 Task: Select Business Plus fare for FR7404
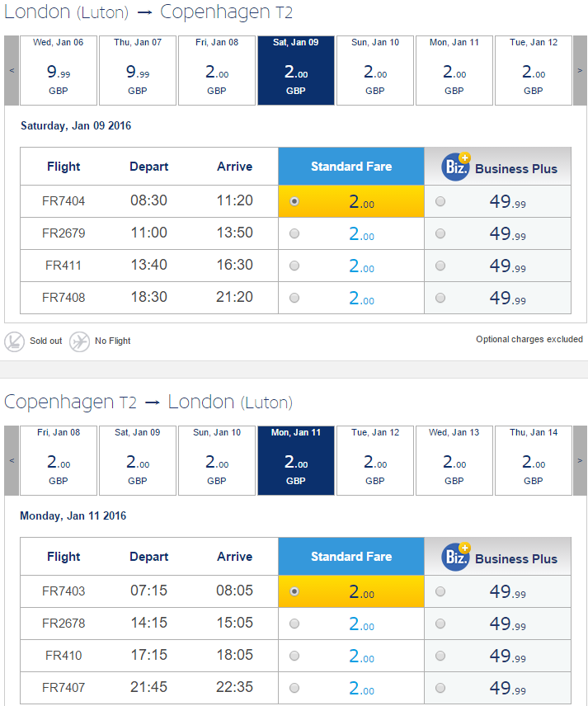pos(440,201)
